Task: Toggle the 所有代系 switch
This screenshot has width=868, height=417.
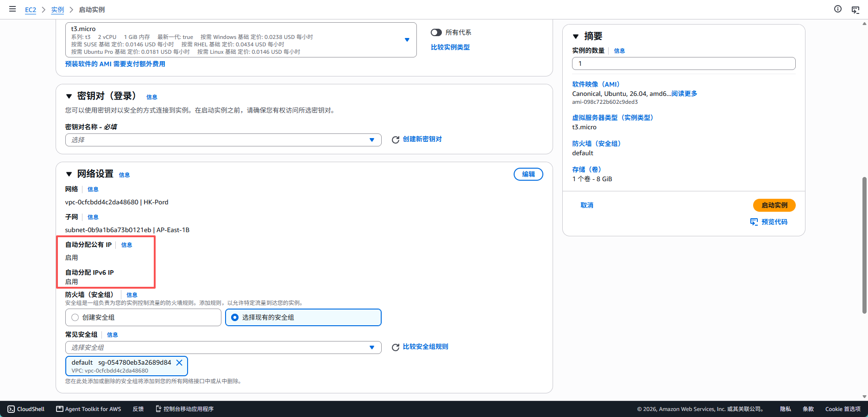Action: click(436, 32)
